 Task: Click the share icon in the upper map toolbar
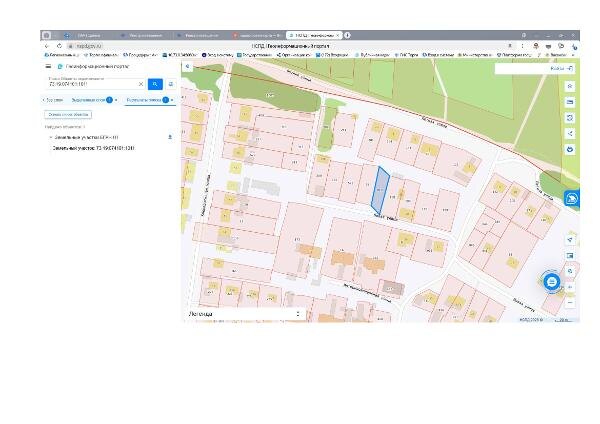pos(570,133)
